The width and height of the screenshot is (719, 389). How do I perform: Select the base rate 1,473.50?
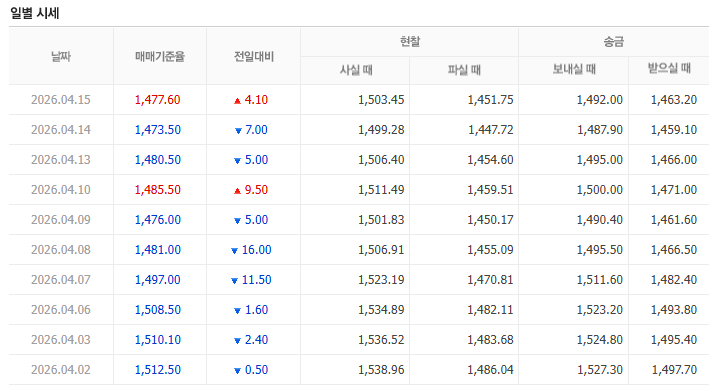[x=157, y=130]
